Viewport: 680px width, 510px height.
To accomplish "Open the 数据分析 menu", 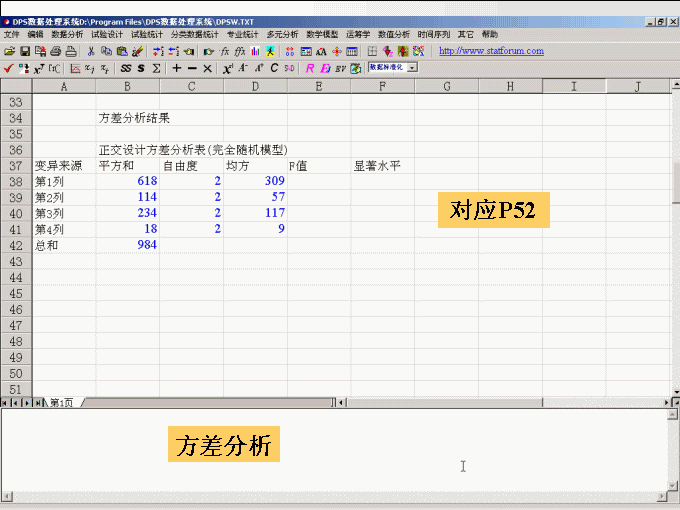I will coord(67,34).
